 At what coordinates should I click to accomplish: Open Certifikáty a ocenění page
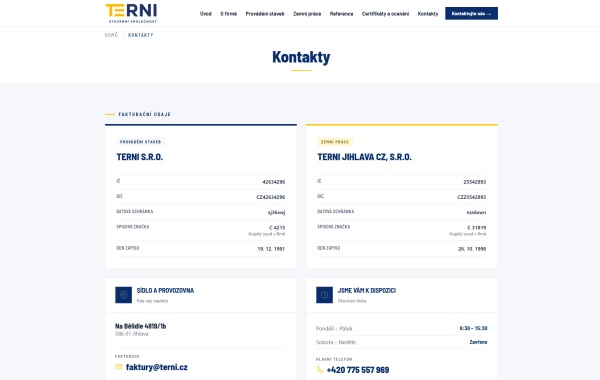(385, 14)
